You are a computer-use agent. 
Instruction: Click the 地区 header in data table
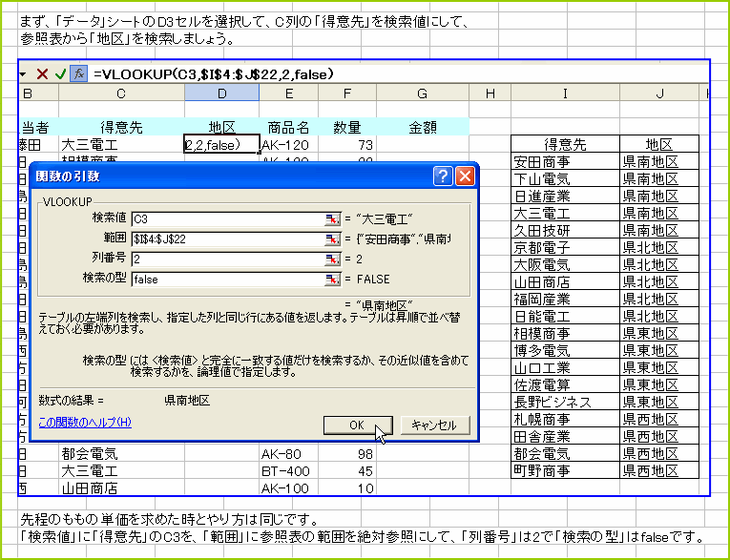221,127
